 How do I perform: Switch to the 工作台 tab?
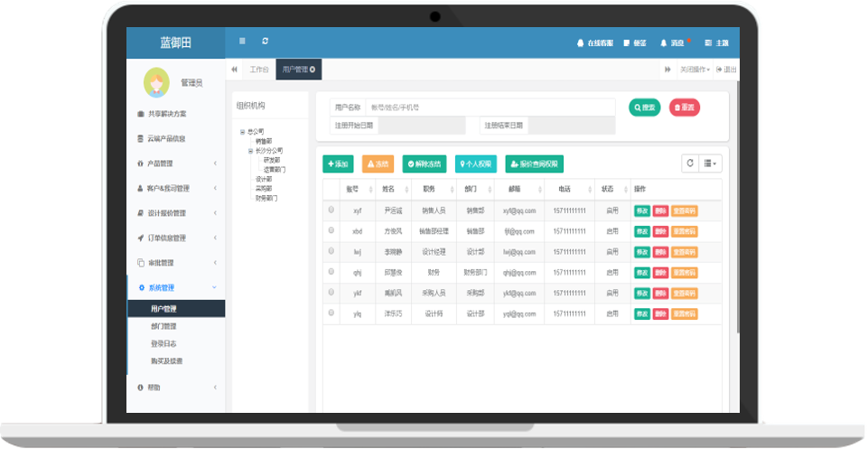(259, 70)
